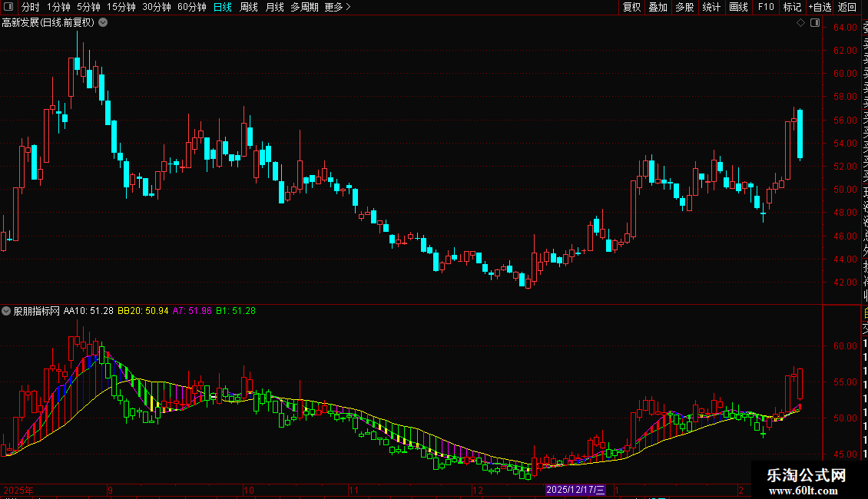Add stock via +自选 button

pyautogui.click(x=820, y=7)
